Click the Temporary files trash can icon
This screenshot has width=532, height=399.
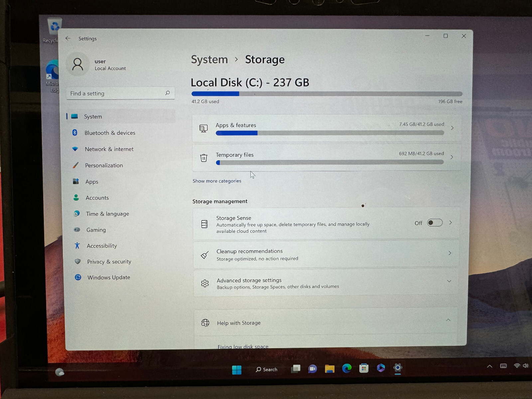pos(204,158)
